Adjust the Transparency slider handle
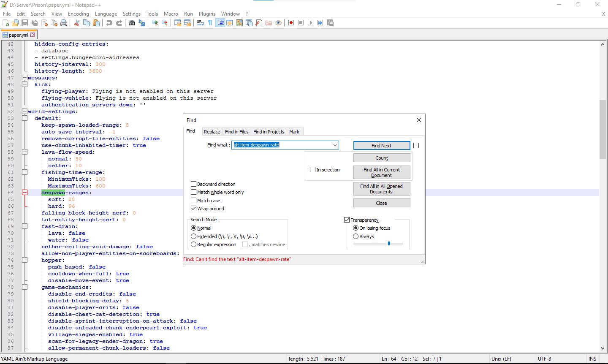 pos(389,244)
